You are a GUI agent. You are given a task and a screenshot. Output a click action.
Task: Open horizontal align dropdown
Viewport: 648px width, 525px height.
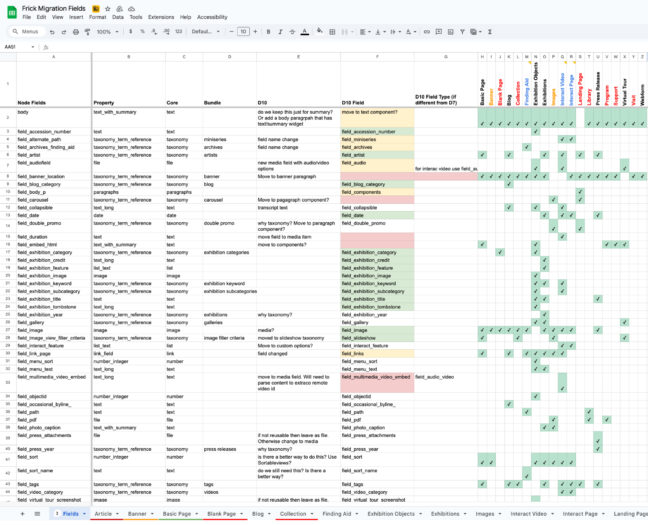click(x=364, y=32)
